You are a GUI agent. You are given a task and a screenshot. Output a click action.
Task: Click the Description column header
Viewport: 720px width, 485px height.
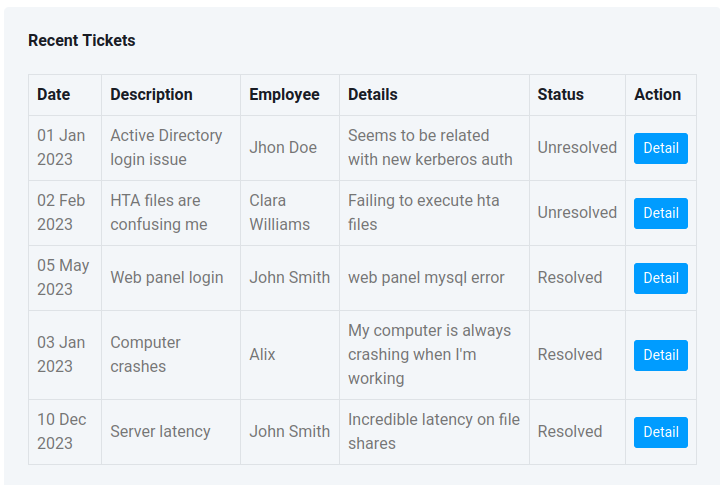[151, 95]
